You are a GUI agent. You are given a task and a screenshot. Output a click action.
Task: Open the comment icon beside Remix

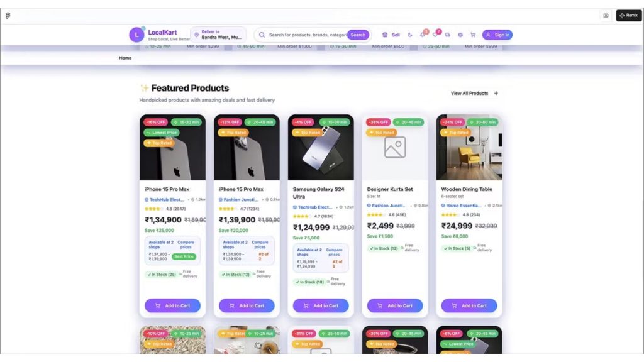tap(606, 16)
